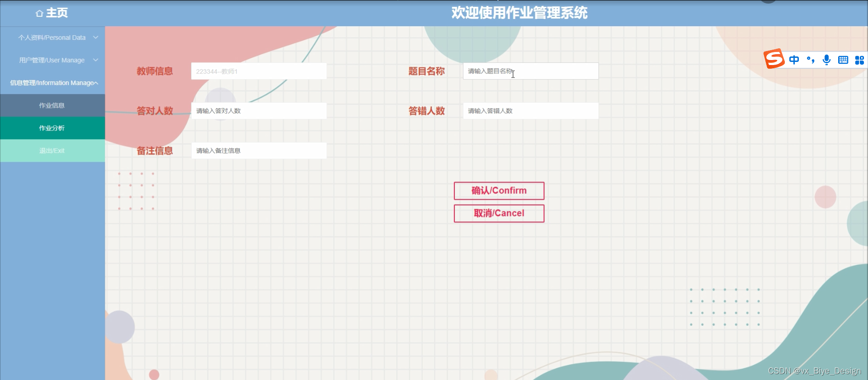Image resolution: width=868 pixels, height=380 pixels.
Task: Expand 个人资料/Personal Data menu
Action: (x=52, y=38)
